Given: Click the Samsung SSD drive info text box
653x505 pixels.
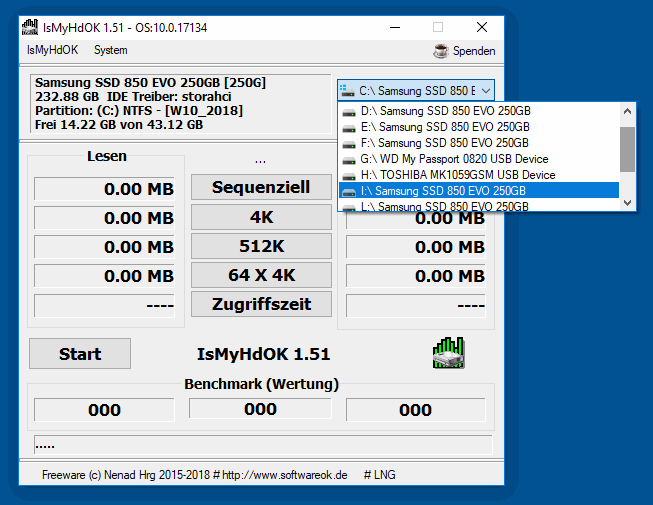Looking at the screenshot, I should pyautogui.click(x=180, y=104).
